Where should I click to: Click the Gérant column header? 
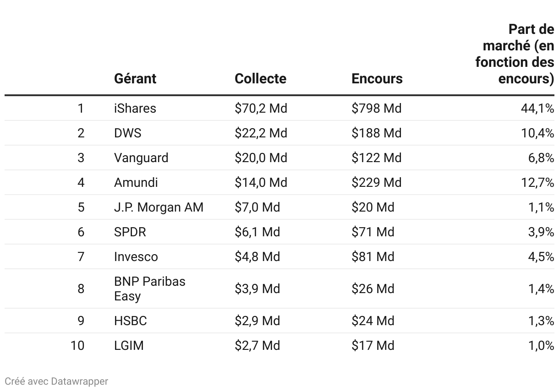coord(135,79)
